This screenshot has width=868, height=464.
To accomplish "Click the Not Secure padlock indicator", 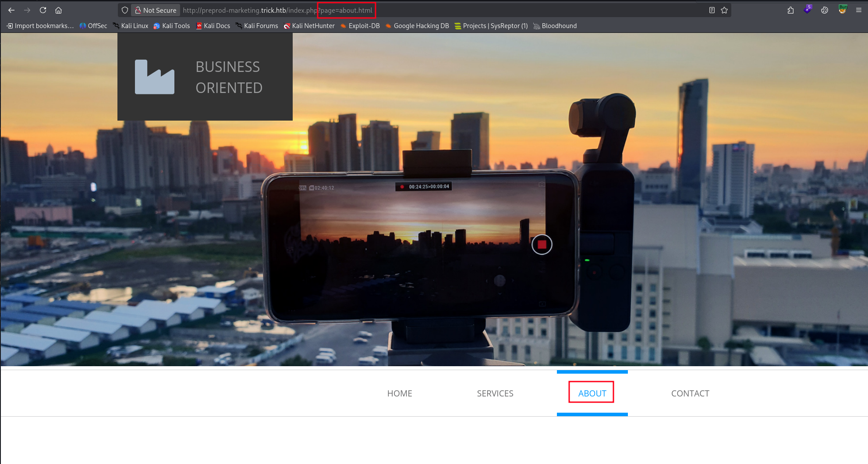I will (155, 10).
